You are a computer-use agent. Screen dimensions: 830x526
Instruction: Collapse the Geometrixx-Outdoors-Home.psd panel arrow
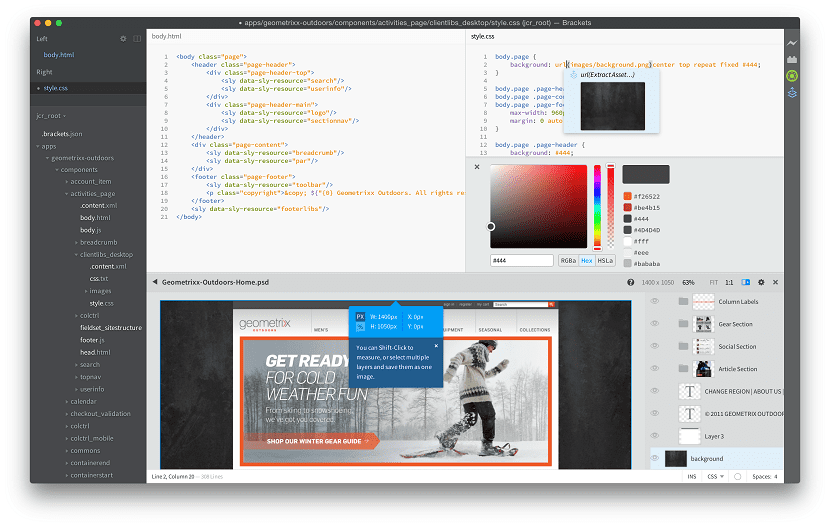[155, 283]
